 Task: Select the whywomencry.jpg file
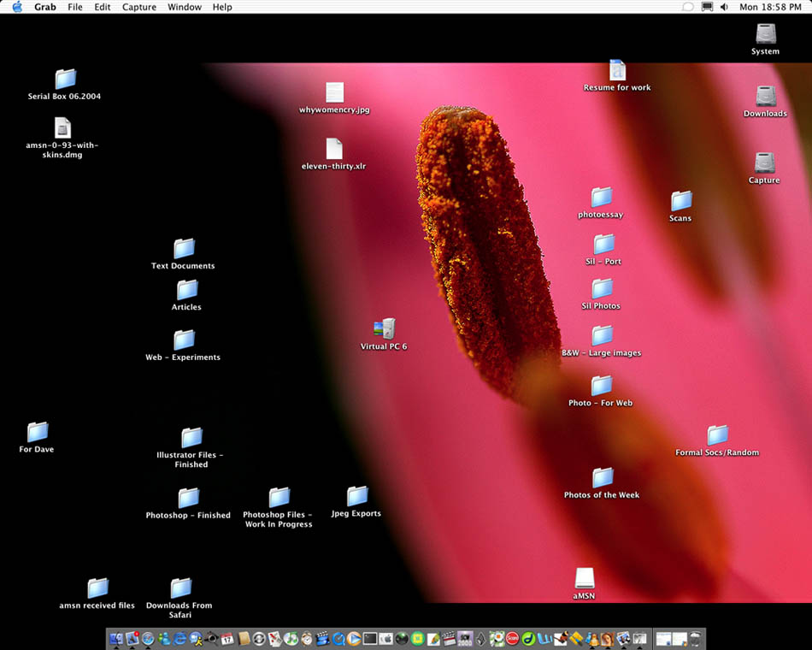click(x=334, y=92)
